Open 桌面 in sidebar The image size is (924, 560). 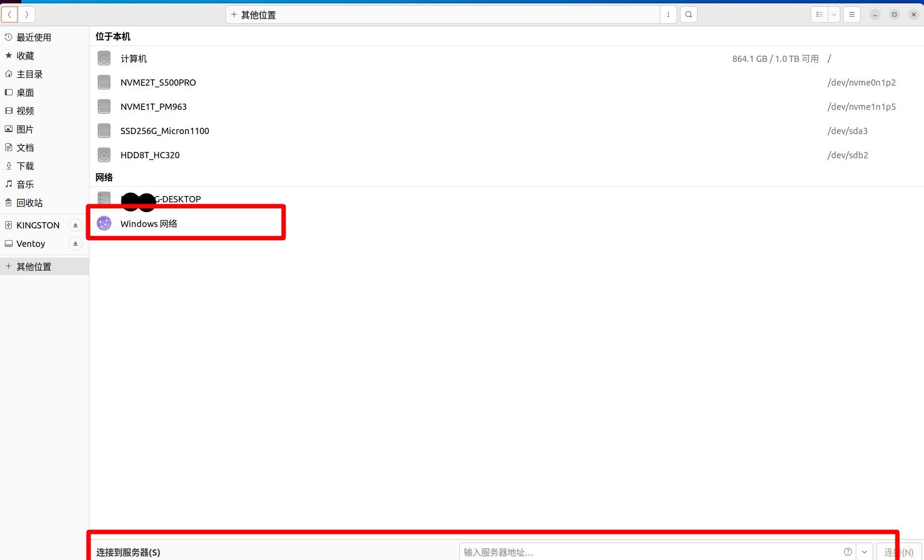coord(45,92)
